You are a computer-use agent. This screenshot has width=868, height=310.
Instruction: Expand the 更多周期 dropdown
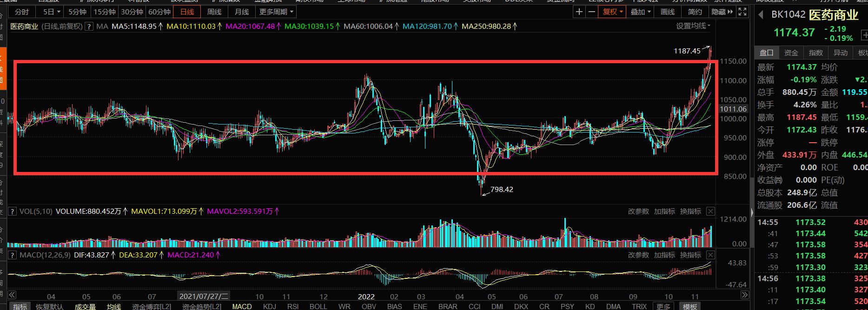tap(276, 12)
